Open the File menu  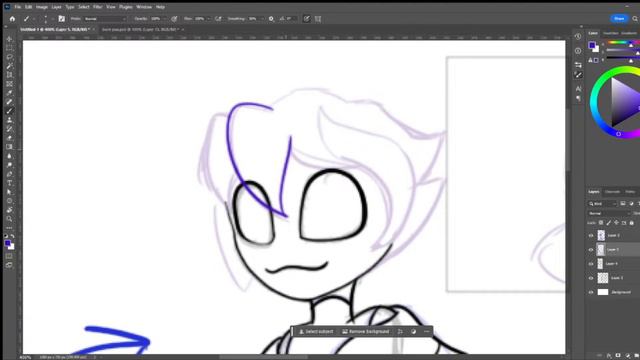click(x=18, y=7)
